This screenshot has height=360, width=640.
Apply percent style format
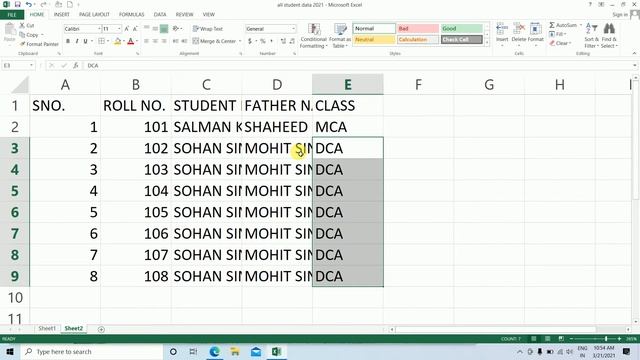pyautogui.click(x=263, y=41)
